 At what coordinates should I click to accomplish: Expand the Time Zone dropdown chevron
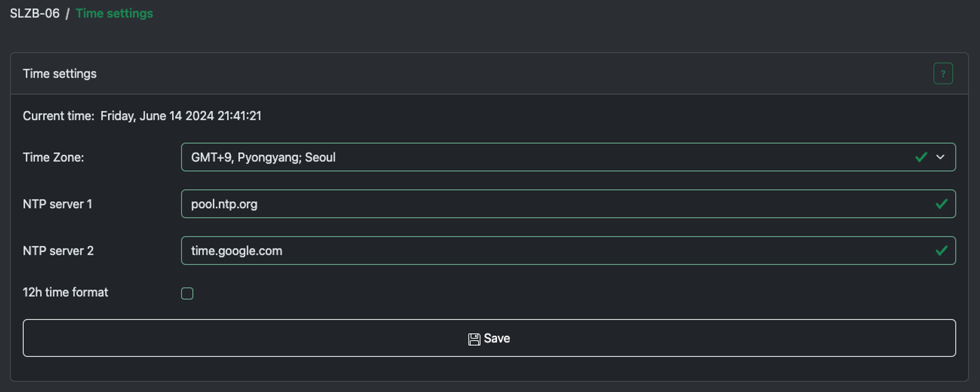(x=940, y=157)
